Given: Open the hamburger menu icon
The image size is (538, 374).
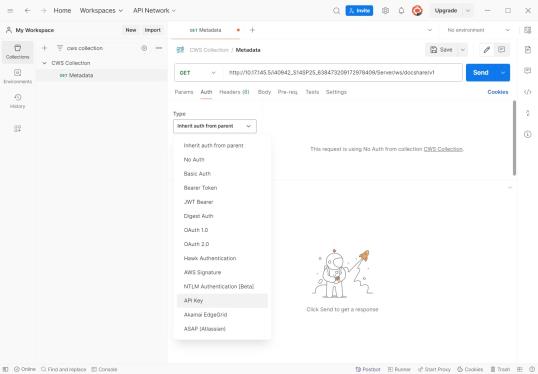Looking at the screenshot, I should pos(10,11).
